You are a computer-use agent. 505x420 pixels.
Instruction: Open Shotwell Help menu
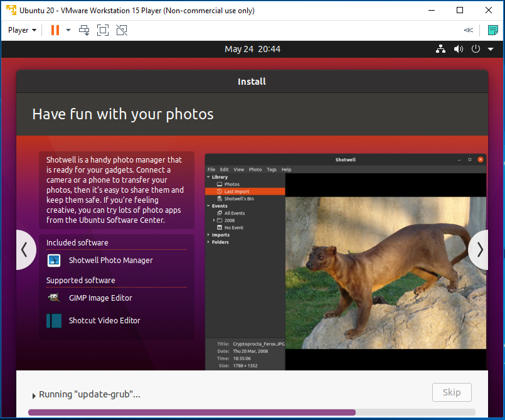(x=286, y=170)
